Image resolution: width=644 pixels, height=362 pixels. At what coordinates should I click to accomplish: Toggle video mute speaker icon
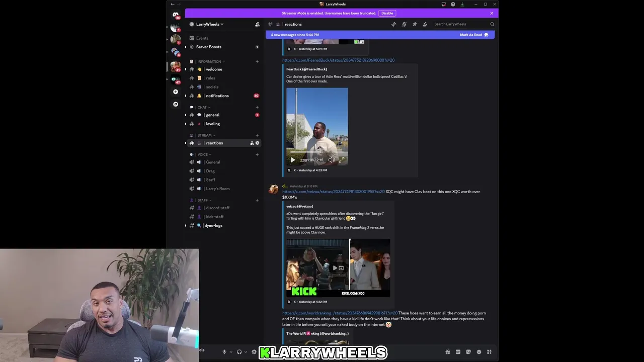point(332,160)
